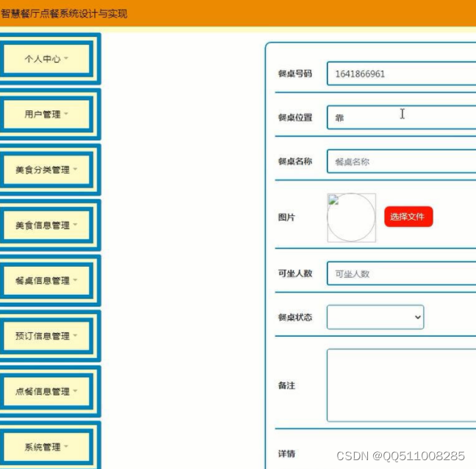The width and height of the screenshot is (476, 469).
Task: Focus the 餐桌位置 text field
Action: (401, 118)
